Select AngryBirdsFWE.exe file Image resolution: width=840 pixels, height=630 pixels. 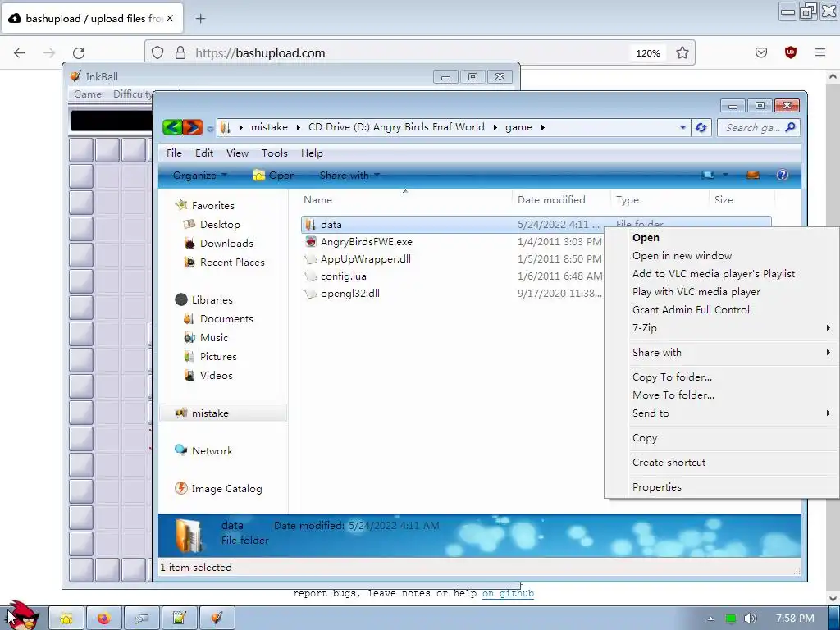pos(367,242)
